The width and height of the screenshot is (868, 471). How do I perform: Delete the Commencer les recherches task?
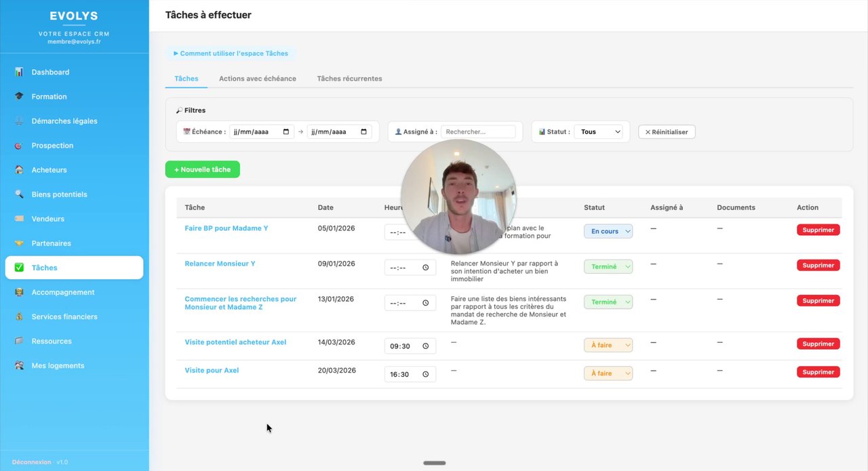[x=818, y=300]
